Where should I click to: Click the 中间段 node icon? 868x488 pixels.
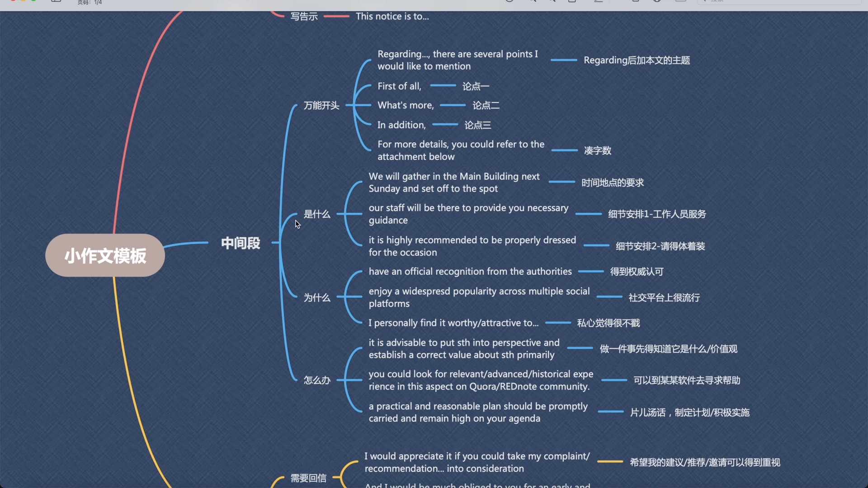pyautogui.click(x=241, y=243)
